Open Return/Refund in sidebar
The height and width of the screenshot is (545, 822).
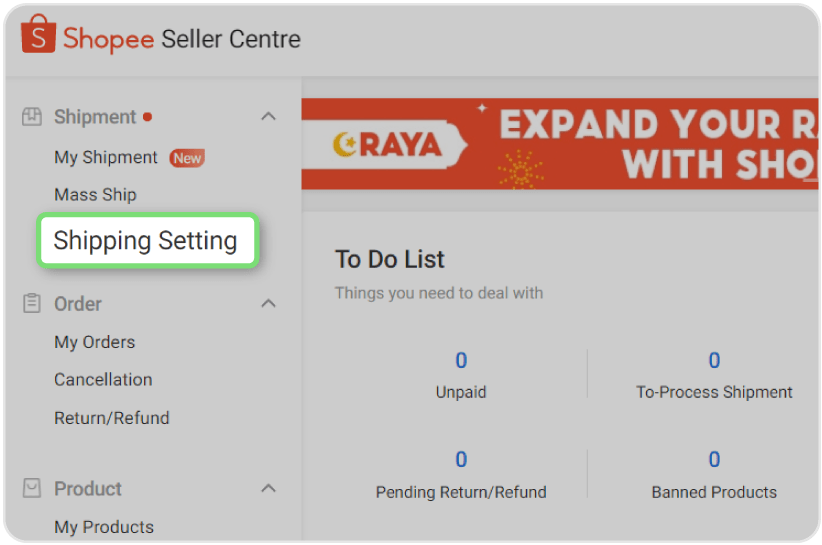112,418
